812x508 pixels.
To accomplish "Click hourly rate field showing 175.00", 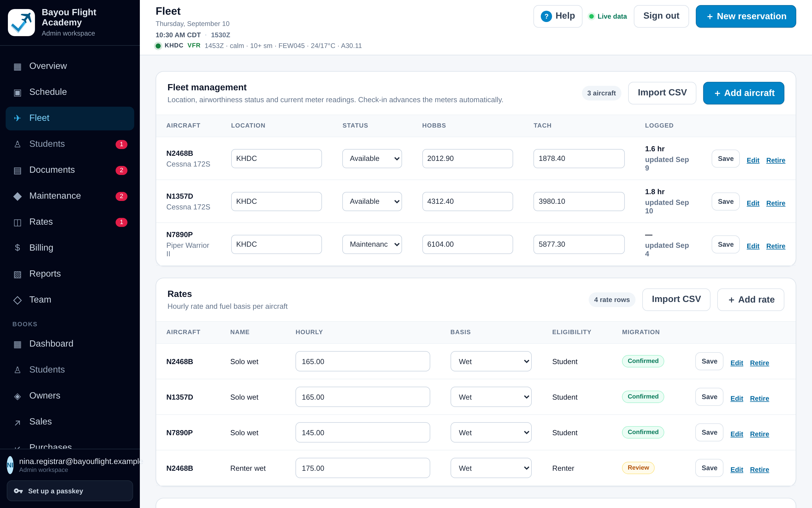I will [x=363, y=468].
